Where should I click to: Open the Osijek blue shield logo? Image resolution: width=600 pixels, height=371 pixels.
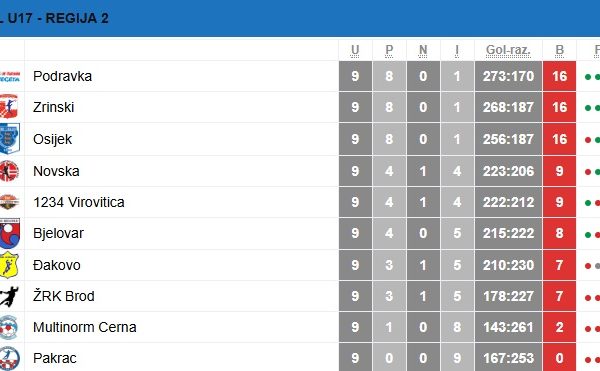pyautogui.click(x=10, y=139)
